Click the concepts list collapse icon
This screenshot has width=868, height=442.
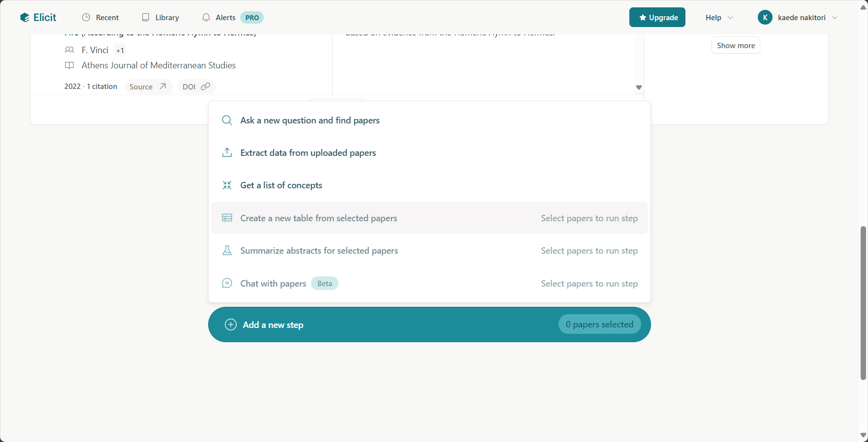(227, 185)
